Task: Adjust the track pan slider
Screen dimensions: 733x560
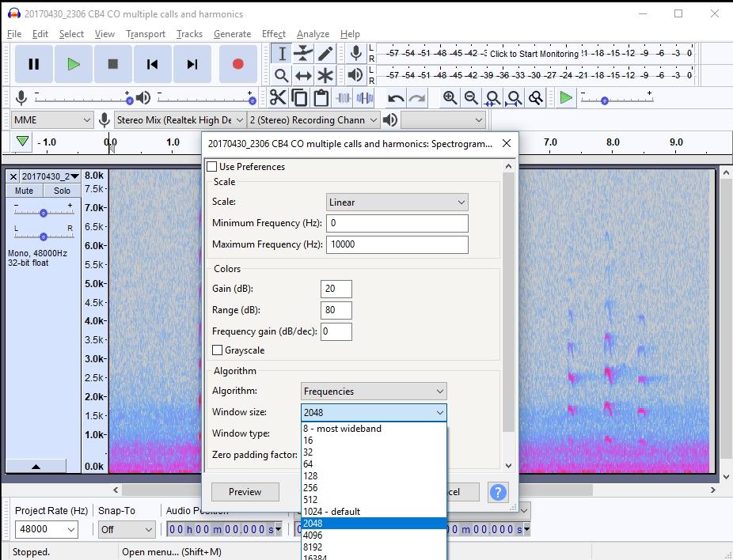Action: coord(44,235)
